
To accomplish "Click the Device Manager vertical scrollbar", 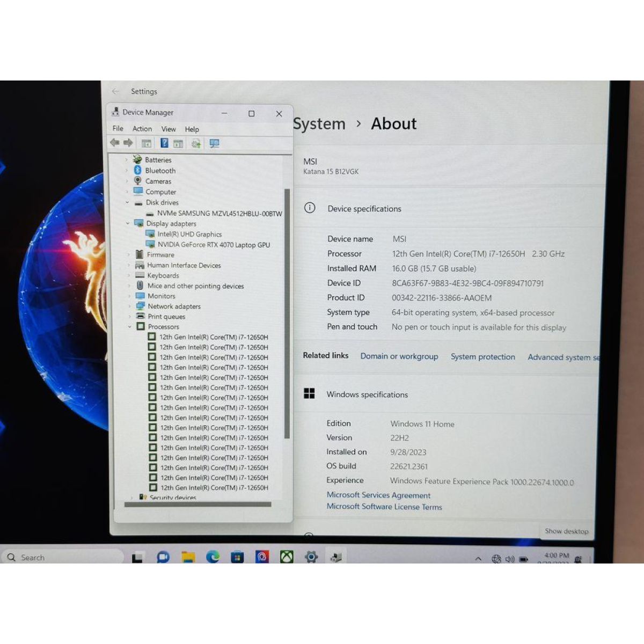I will pos(287,311).
